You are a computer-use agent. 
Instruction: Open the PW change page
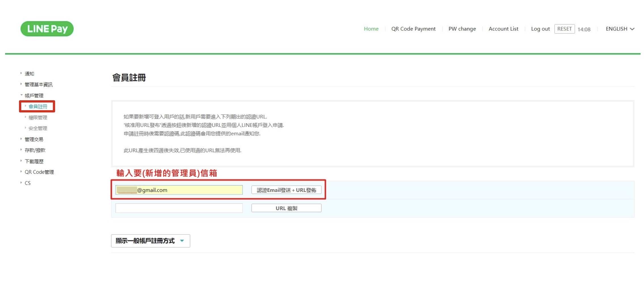(x=462, y=29)
